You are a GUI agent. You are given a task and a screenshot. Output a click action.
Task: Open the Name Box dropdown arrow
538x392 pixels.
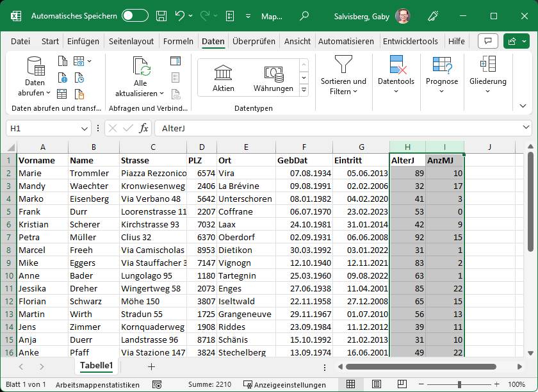click(x=85, y=129)
